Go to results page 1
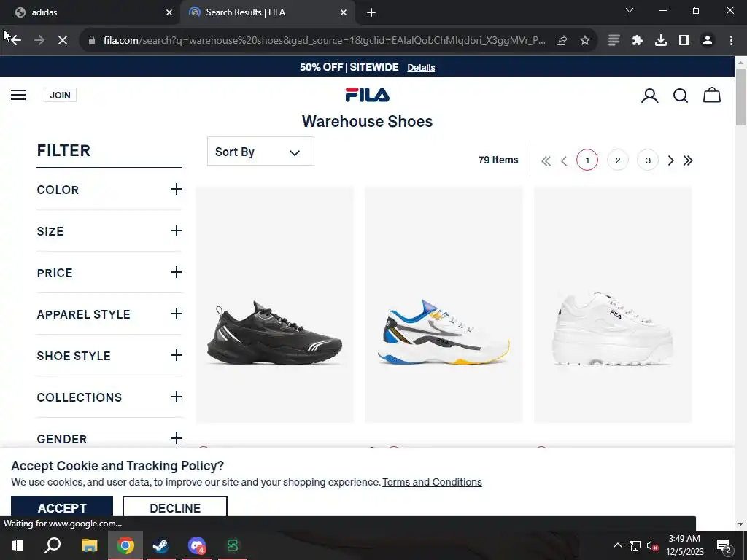Image resolution: width=747 pixels, height=560 pixels. 587,160
